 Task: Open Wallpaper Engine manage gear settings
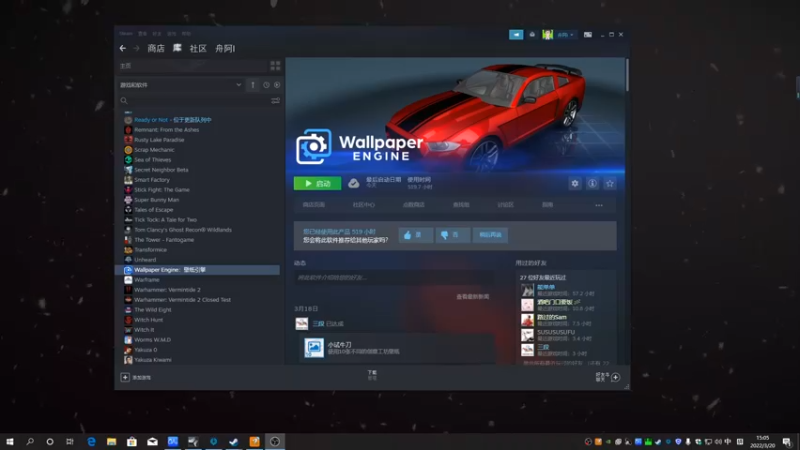pyautogui.click(x=574, y=184)
